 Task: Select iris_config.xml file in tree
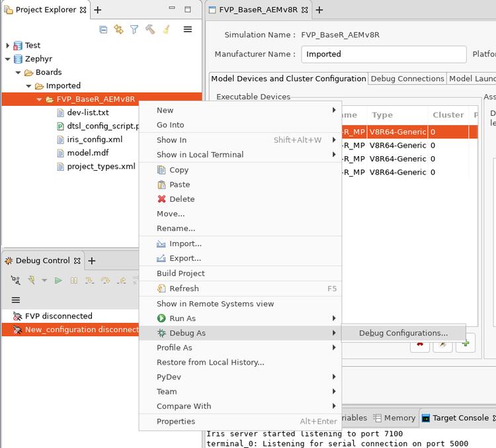coord(95,140)
